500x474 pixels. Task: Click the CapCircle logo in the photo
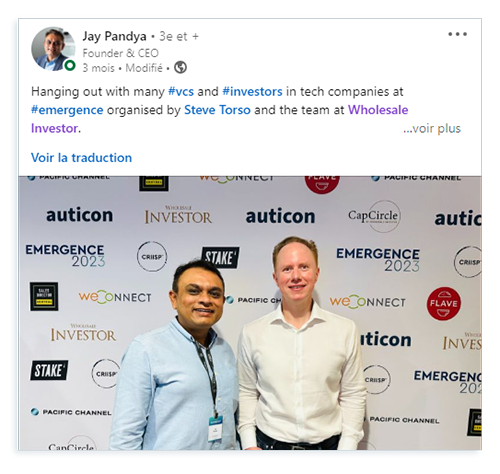point(374,216)
